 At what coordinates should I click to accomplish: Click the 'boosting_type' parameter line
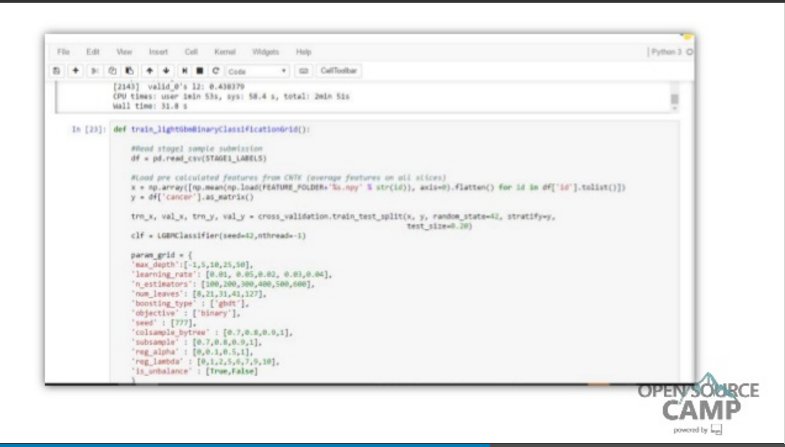point(190,303)
